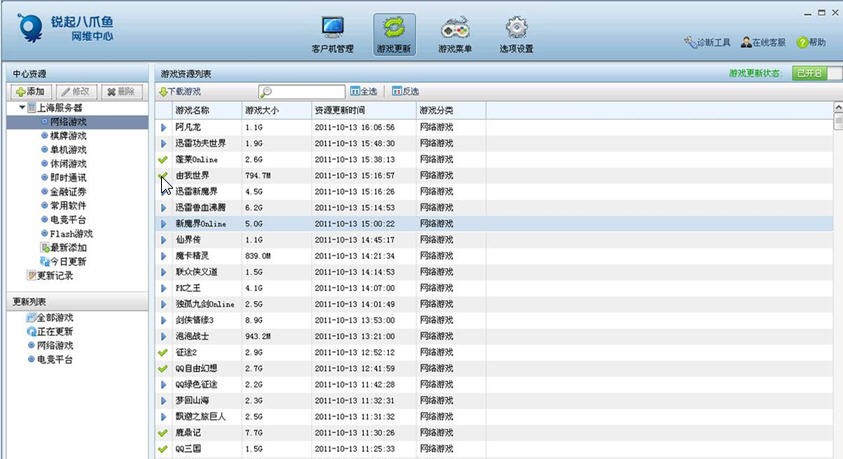Select 网络游戏 under 上海服务器

pos(68,122)
